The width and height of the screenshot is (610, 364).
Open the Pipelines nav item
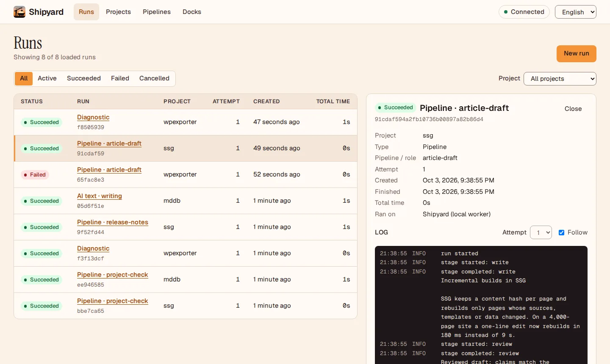(x=157, y=12)
